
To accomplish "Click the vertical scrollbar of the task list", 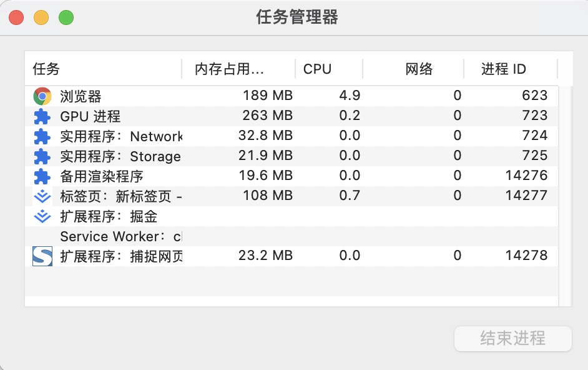I will [x=565, y=187].
